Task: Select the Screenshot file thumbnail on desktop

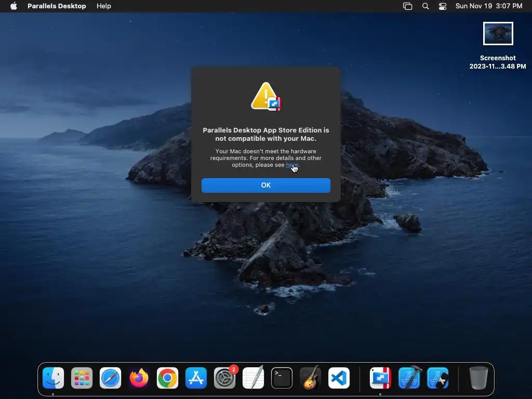Action: click(x=498, y=33)
